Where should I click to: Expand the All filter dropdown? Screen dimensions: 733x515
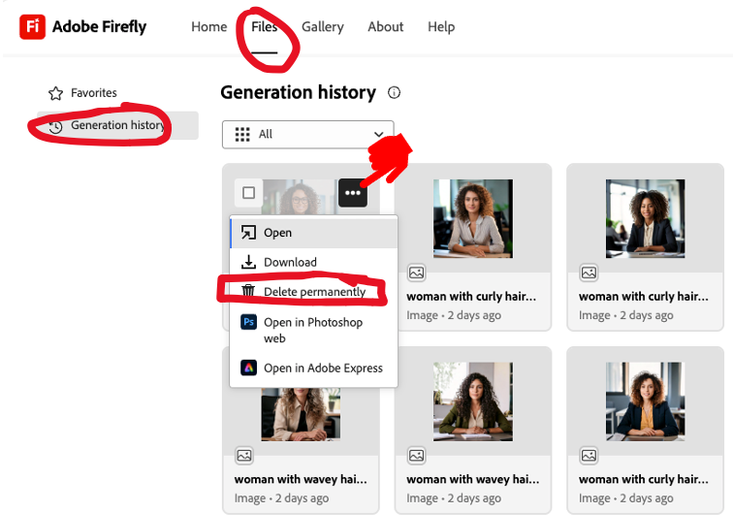pyautogui.click(x=307, y=134)
